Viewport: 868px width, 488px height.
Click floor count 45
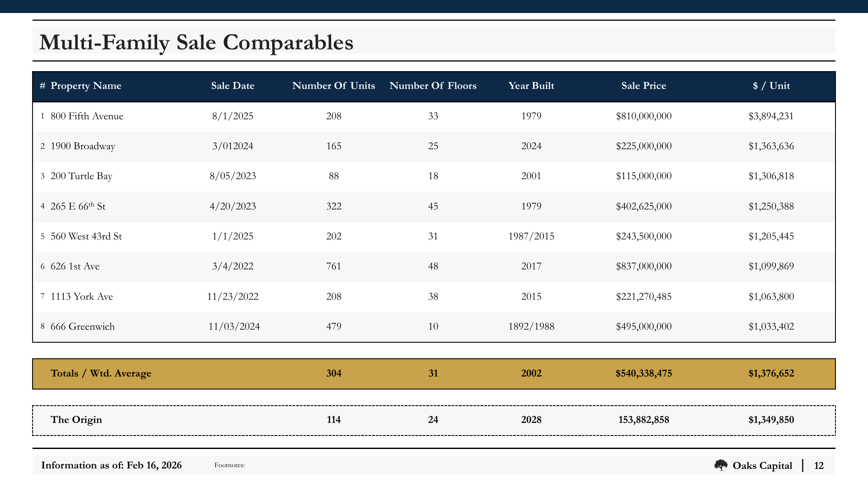(x=433, y=206)
